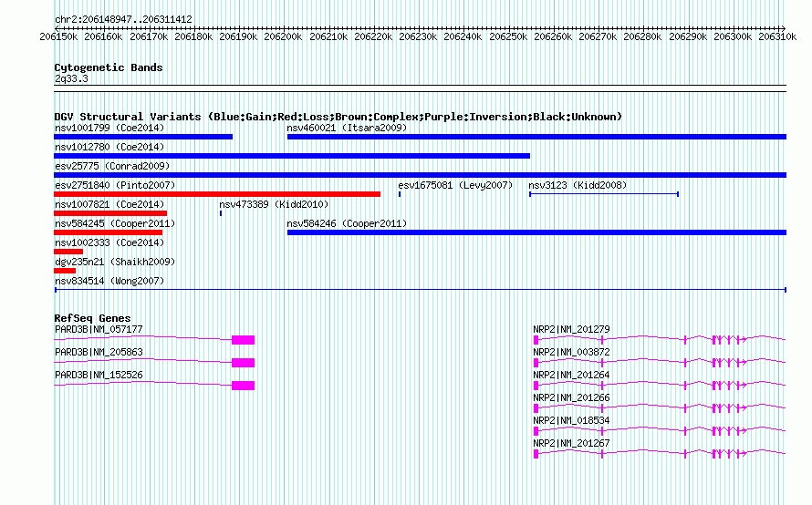Click the NRP2|NM_201266 gene label
This screenshot has width=812, height=505.
coord(571,397)
